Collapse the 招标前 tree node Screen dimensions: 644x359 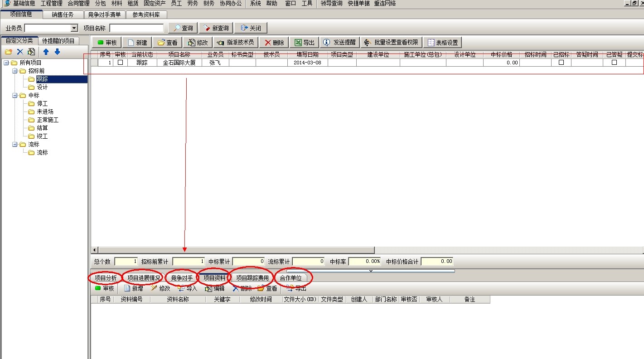coord(15,71)
